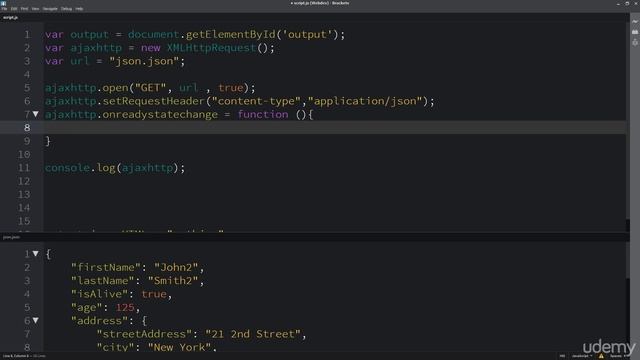The image size is (640, 360).
Task: Click the cursor position info in status bar
Action: [x=16, y=356]
